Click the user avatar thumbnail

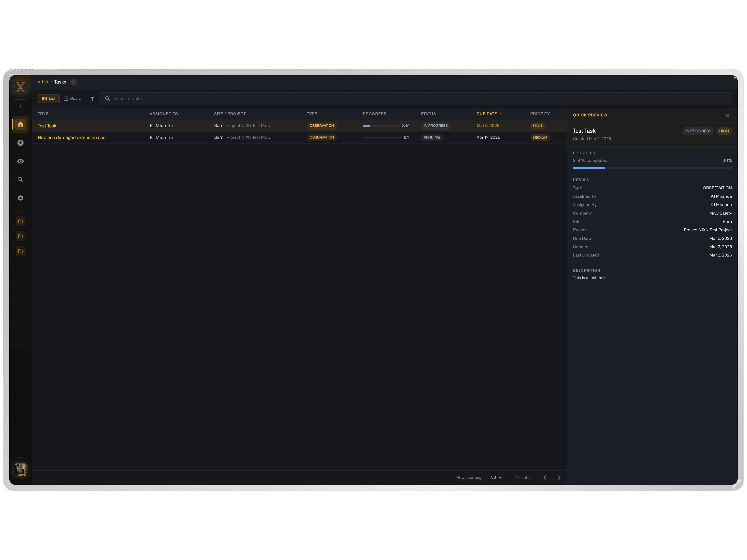[21, 470]
